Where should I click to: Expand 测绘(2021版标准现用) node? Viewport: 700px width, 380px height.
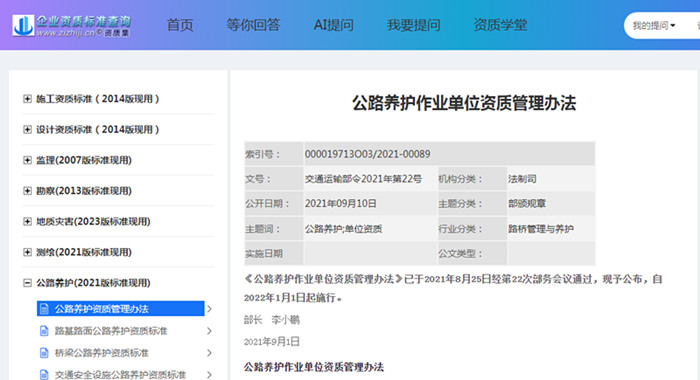pyautogui.click(x=27, y=252)
